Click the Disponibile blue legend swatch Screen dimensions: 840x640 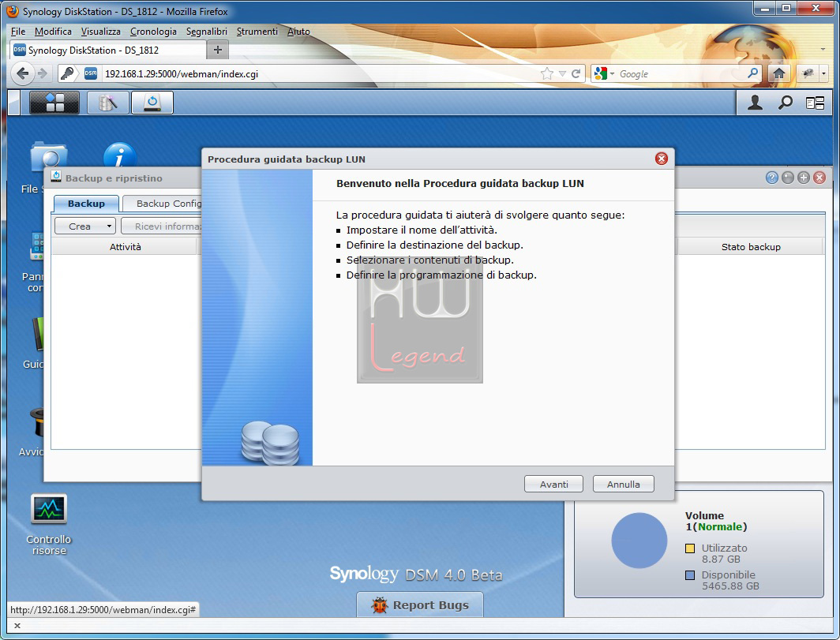click(x=690, y=575)
